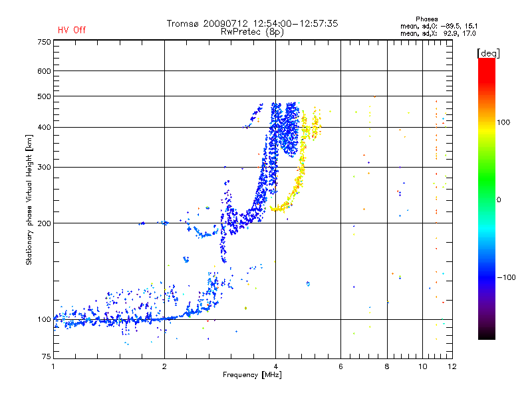Select the 'mean, sd,O: -89.5, 15.1' line
The image size is (532, 399).
tap(439, 26)
